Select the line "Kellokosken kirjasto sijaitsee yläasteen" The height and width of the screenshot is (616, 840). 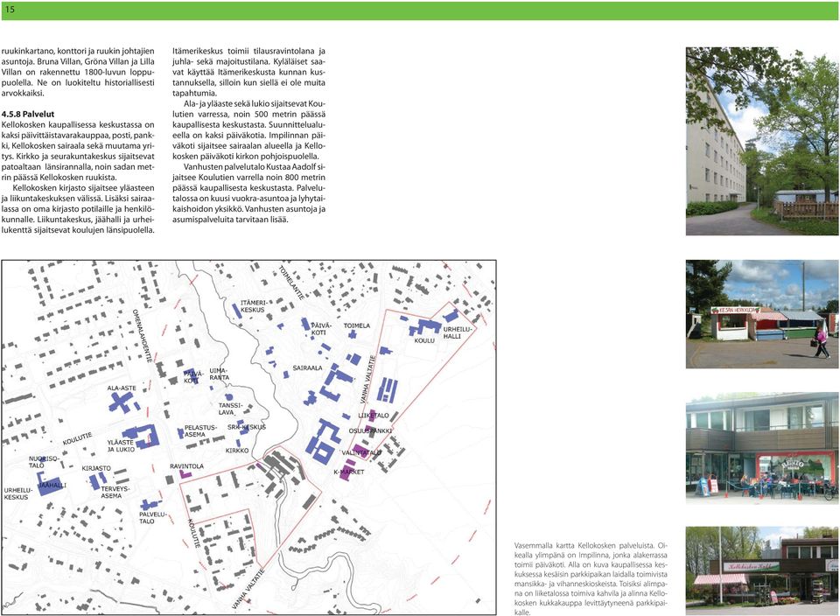(x=84, y=188)
